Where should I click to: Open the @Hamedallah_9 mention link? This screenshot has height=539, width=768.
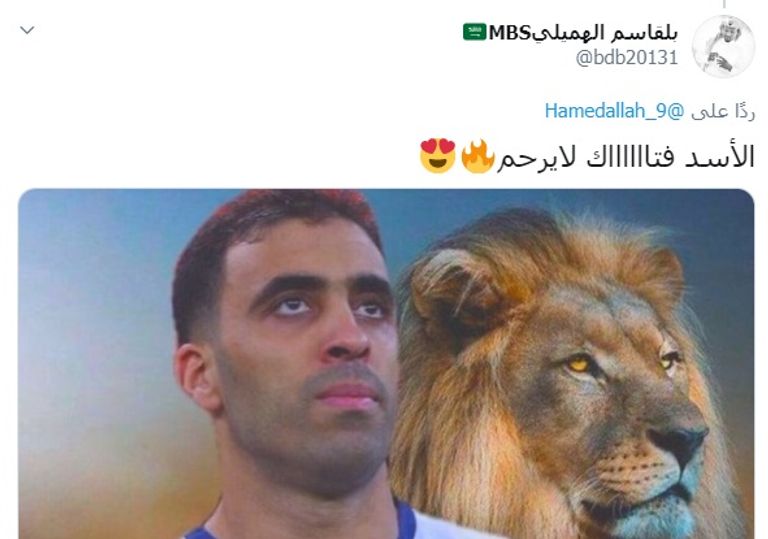615,111
